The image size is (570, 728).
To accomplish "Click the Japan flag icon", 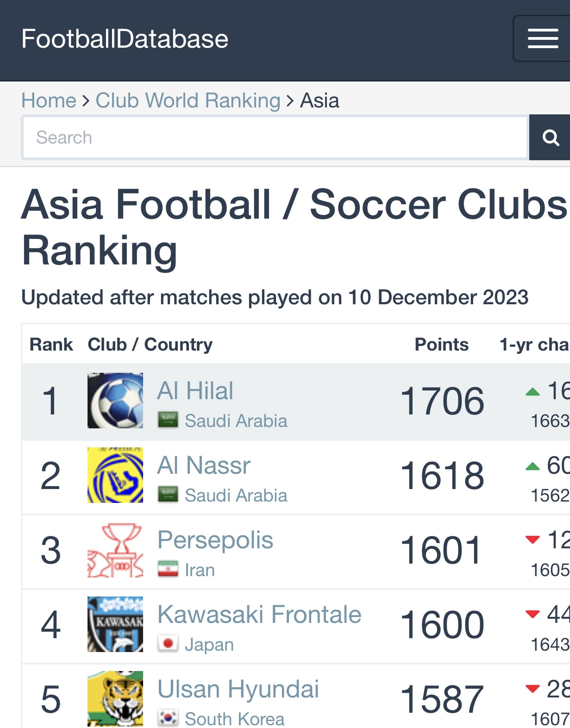I will (x=168, y=644).
